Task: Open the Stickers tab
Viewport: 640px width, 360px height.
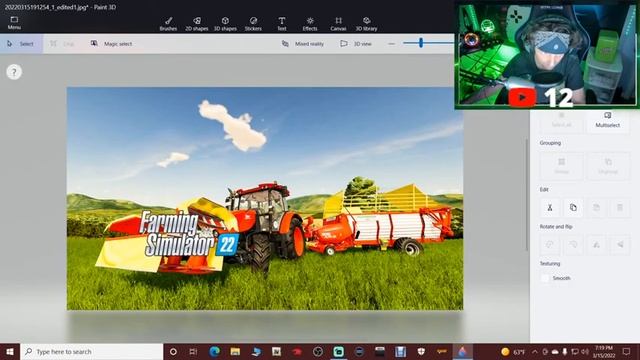Action: [x=253, y=24]
